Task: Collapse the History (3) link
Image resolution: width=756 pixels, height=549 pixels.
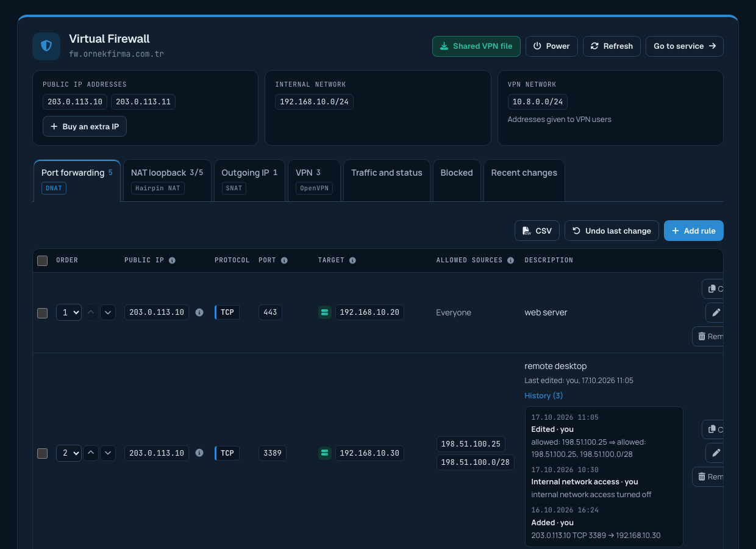Action: point(544,396)
